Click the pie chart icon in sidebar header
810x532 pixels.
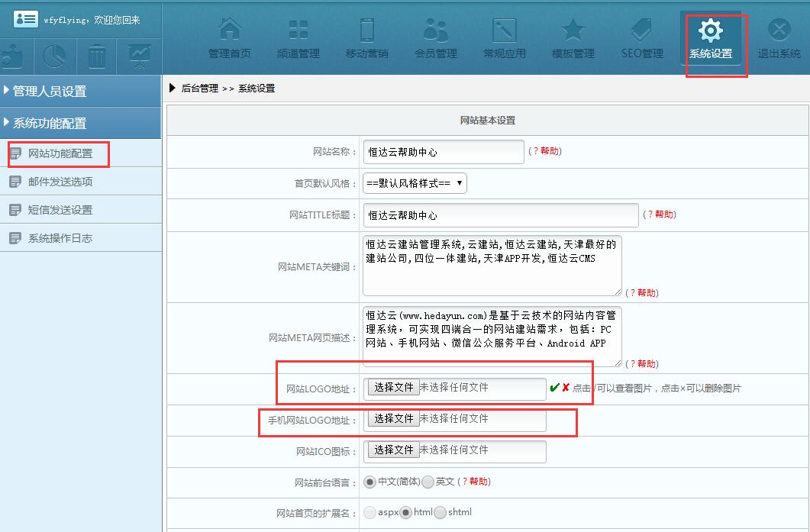coord(54,56)
